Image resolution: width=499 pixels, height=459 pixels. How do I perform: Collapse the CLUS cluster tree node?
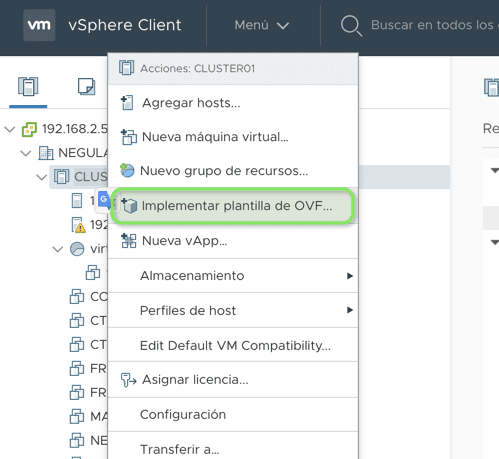point(42,177)
